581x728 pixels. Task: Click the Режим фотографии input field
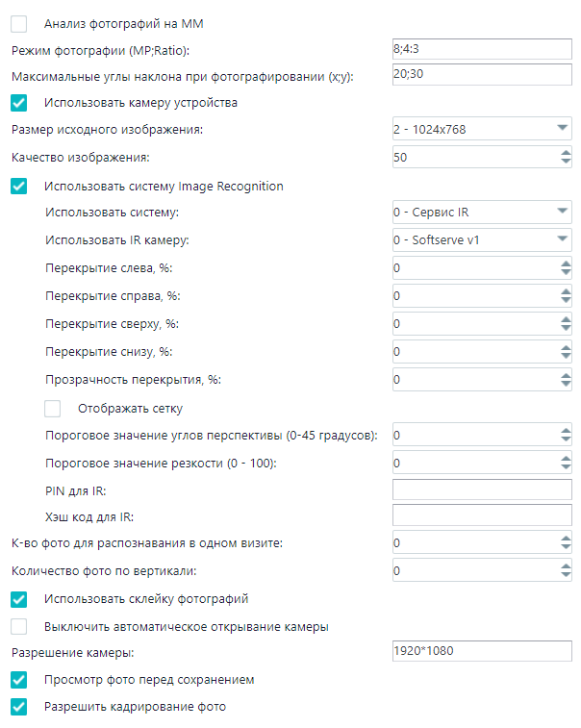click(x=482, y=49)
